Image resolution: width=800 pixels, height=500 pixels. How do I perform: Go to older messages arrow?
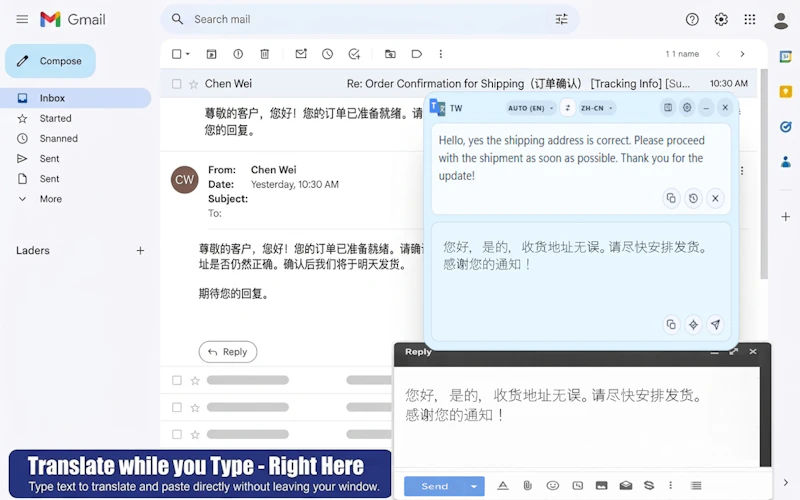click(742, 54)
